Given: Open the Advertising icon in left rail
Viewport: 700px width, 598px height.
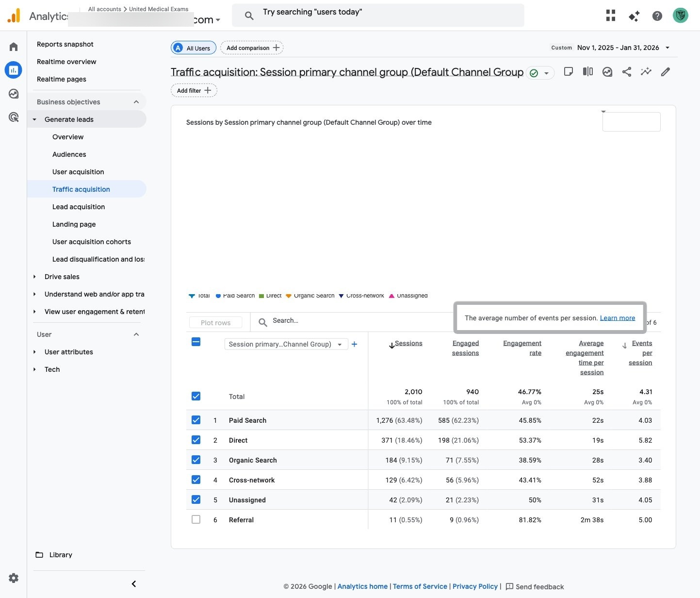Looking at the screenshot, I should pyautogui.click(x=14, y=117).
